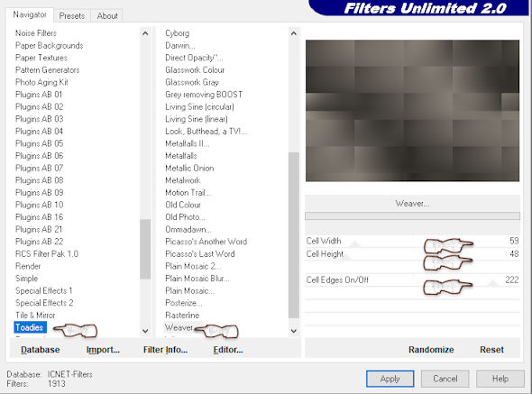
Task: Switch to the Presets tab
Action: pos(72,15)
